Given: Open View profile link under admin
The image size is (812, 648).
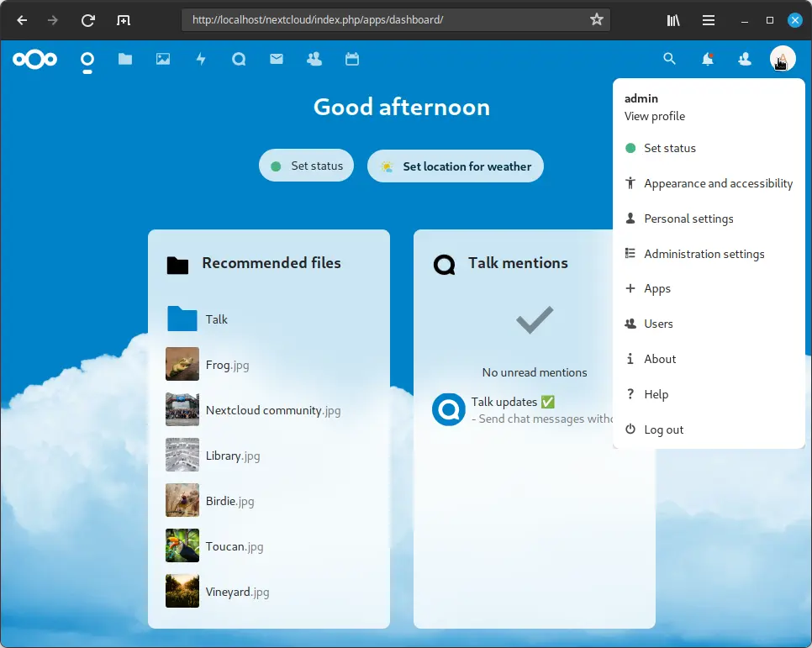Looking at the screenshot, I should coord(655,116).
